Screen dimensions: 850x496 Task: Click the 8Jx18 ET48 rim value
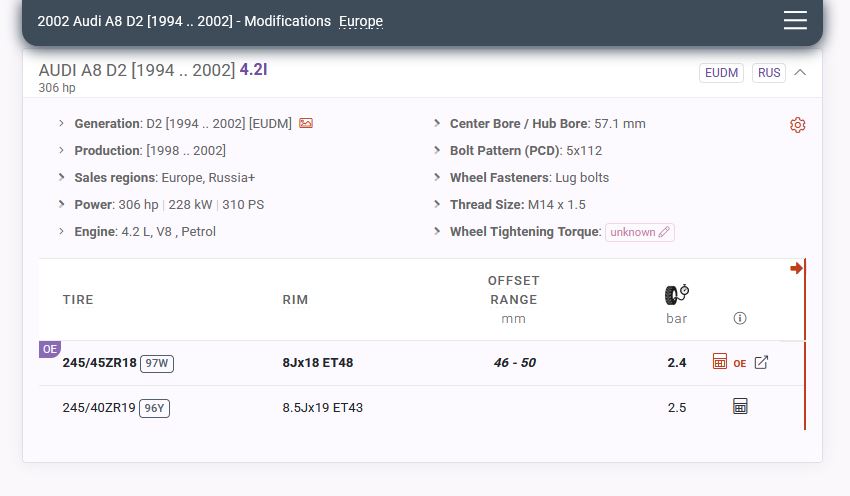(x=318, y=363)
